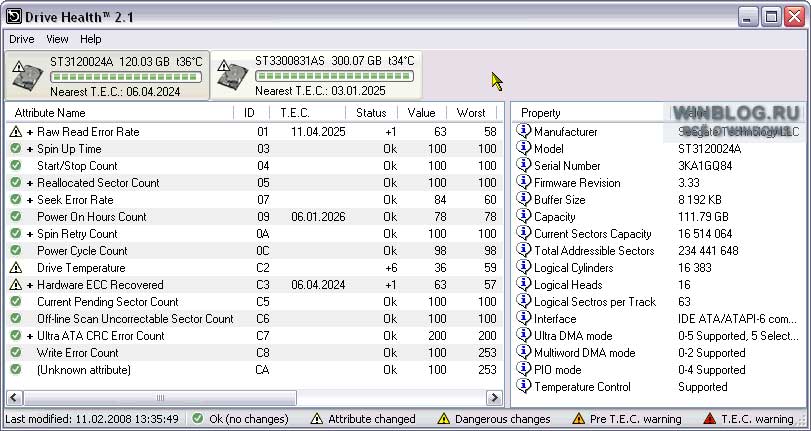Sort by Value column header
811x431 pixels.
(421, 113)
